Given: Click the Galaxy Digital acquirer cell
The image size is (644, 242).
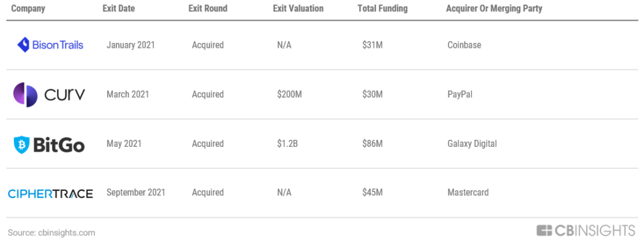Looking at the screenshot, I should click(x=472, y=144).
